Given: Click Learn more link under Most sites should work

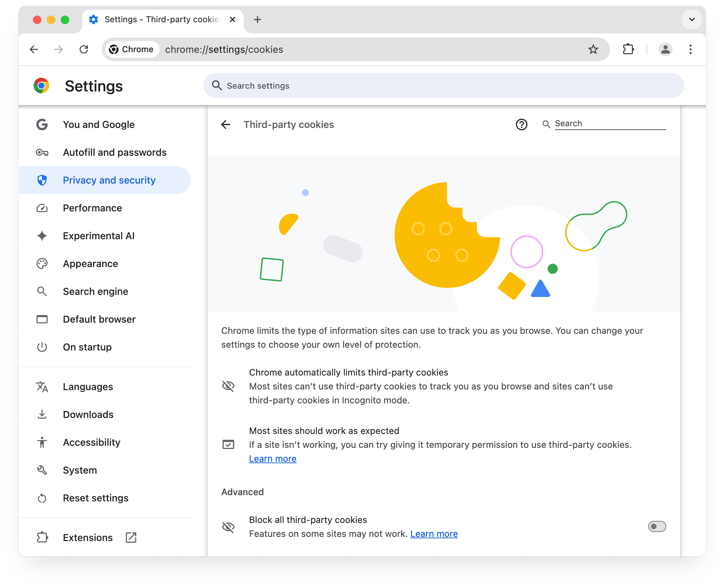Looking at the screenshot, I should click(x=273, y=458).
